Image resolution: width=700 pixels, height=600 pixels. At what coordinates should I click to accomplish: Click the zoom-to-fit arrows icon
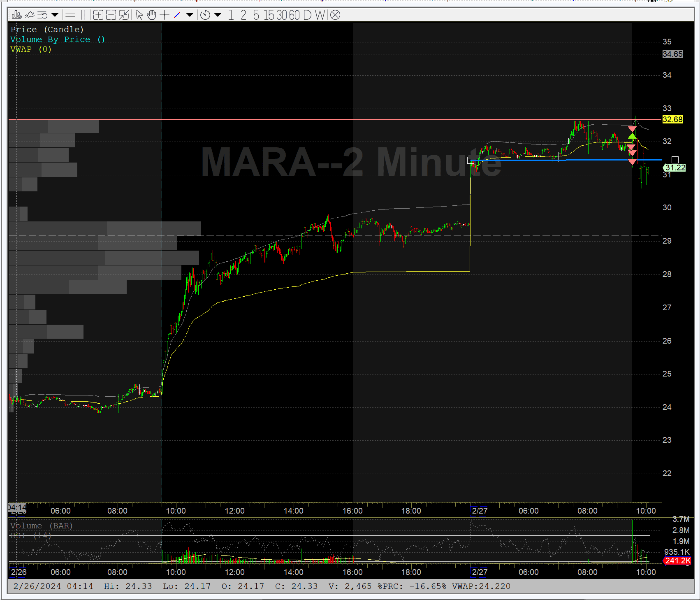124,15
